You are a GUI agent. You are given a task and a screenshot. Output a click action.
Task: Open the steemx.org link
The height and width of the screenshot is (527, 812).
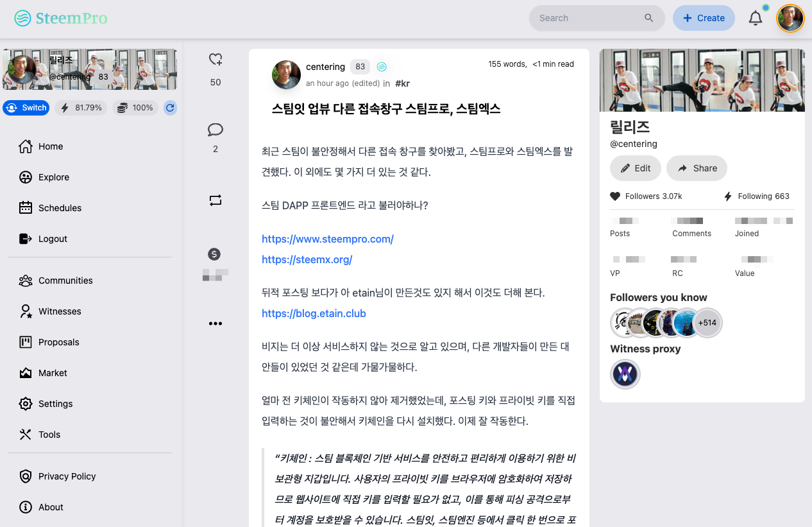pos(307,259)
